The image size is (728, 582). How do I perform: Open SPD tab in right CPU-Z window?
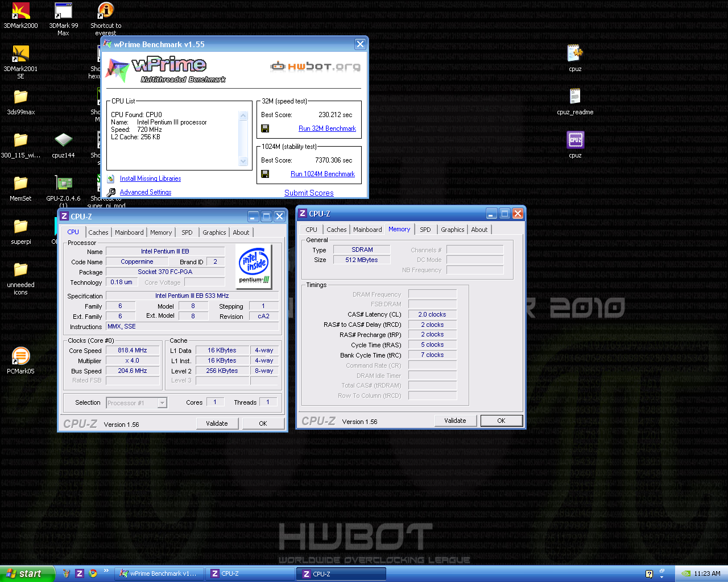(x=425, y=230)
